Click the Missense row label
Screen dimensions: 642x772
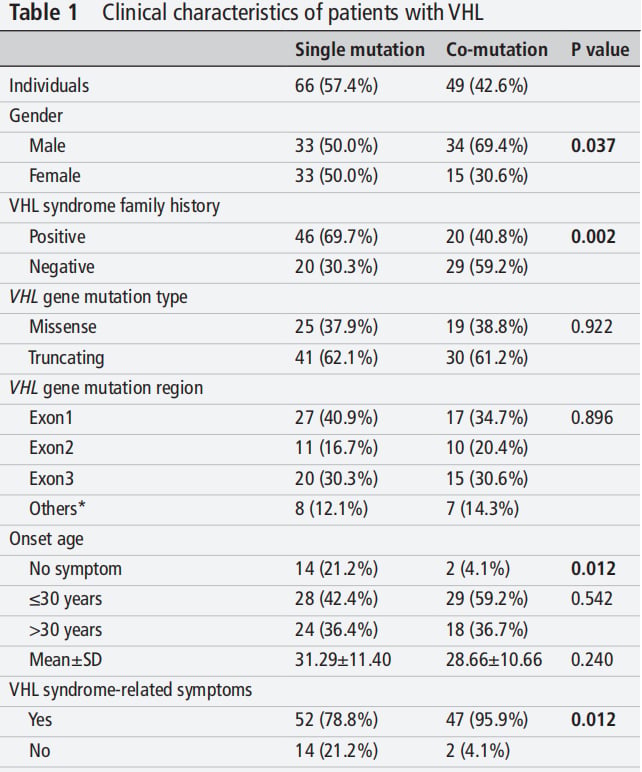pyautogui.click(x=63, y=327)
